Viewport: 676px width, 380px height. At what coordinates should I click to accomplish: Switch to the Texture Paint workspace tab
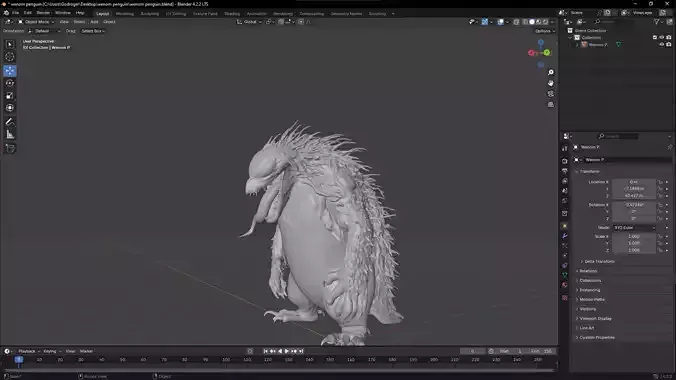[x=205, y=14]
